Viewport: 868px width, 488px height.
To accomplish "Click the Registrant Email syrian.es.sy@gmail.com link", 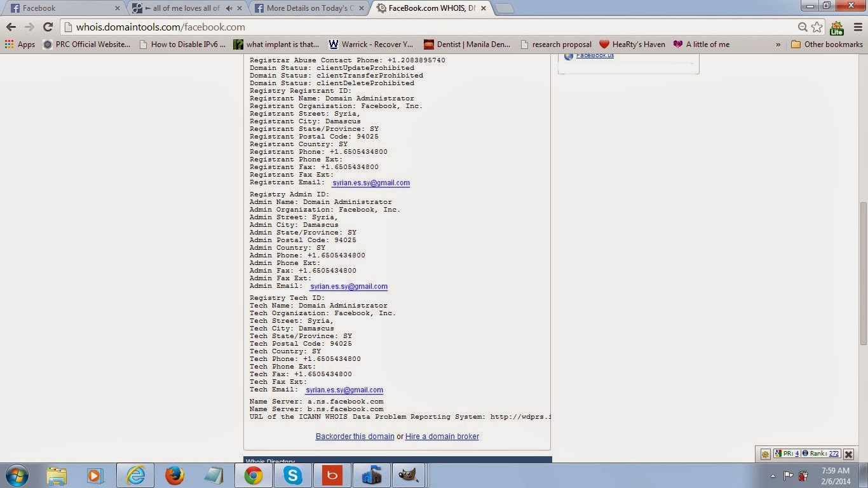I will tap(370, 183).
